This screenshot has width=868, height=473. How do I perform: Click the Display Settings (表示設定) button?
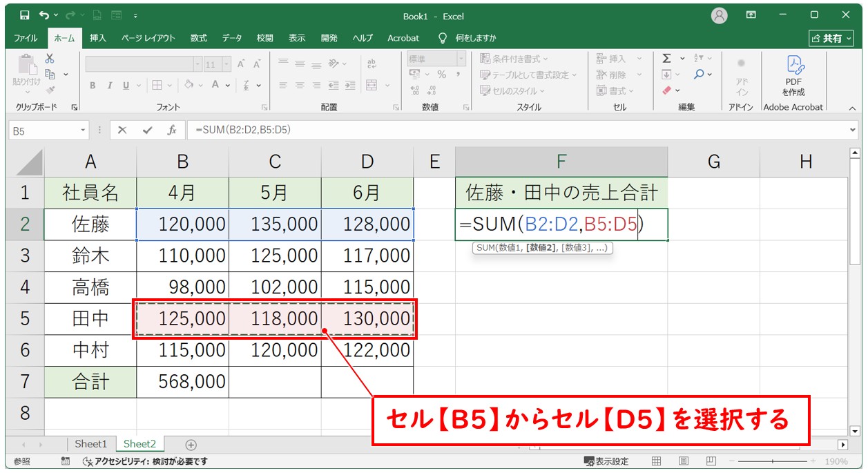click(606, 461)
